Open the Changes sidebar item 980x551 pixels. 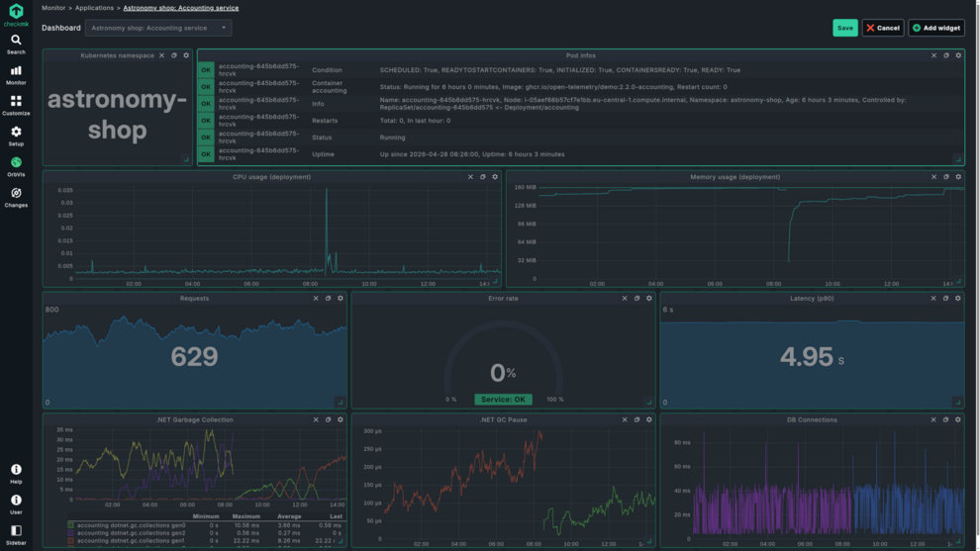point(16,198)
